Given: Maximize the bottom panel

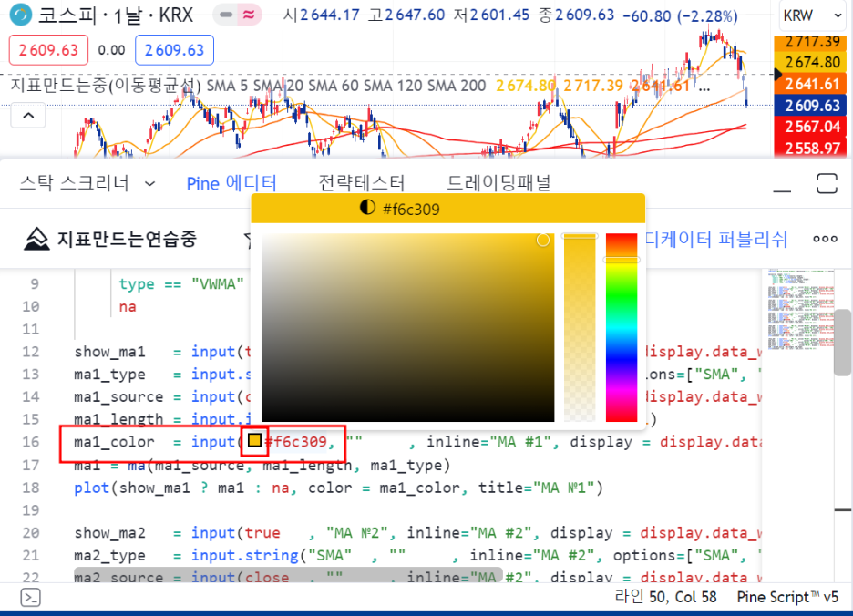Looking at the screenshot, I should coord(827,183).
